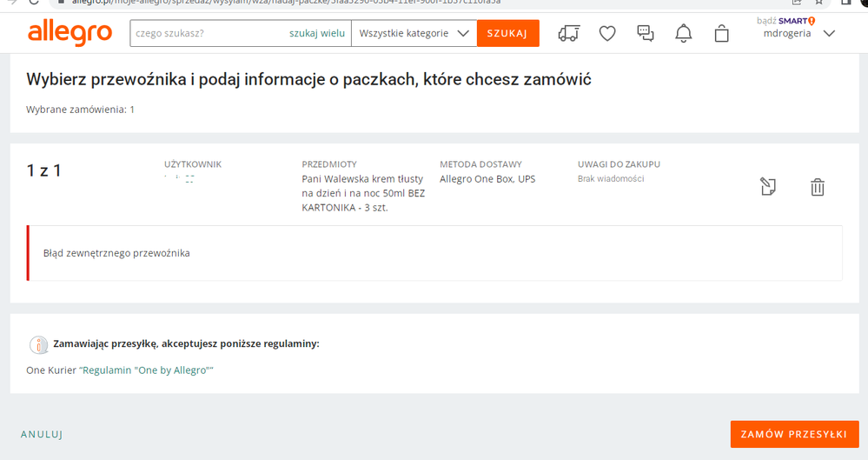Click the edit parcel icon
The width and height of the screenshot is (868, 460).
[768, 186]
